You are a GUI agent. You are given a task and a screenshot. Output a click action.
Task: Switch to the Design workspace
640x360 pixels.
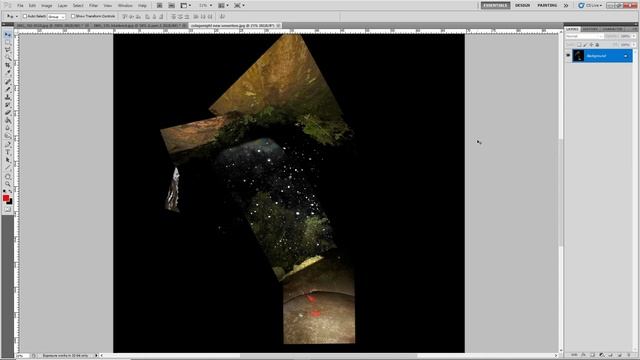click(x=522, y=5)
